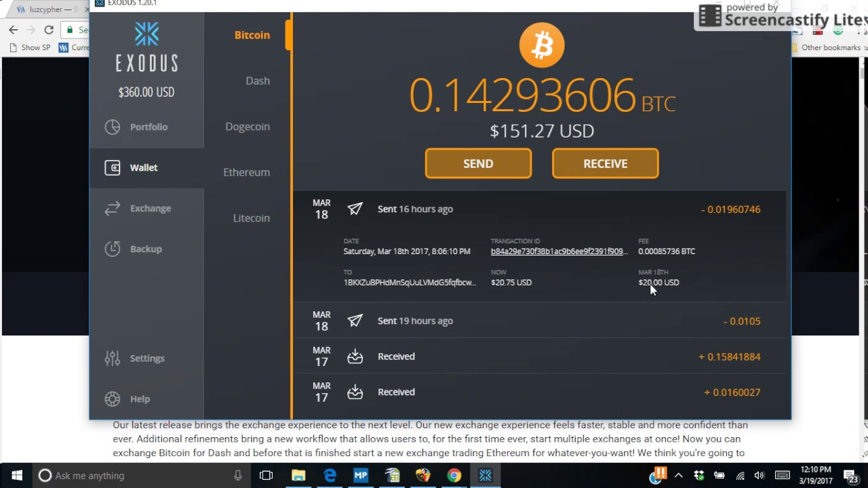The width and height of the screenshot is (868, 488).
Task: Expand the Received +0.15841884 transaction
Action: coord(540,357)
